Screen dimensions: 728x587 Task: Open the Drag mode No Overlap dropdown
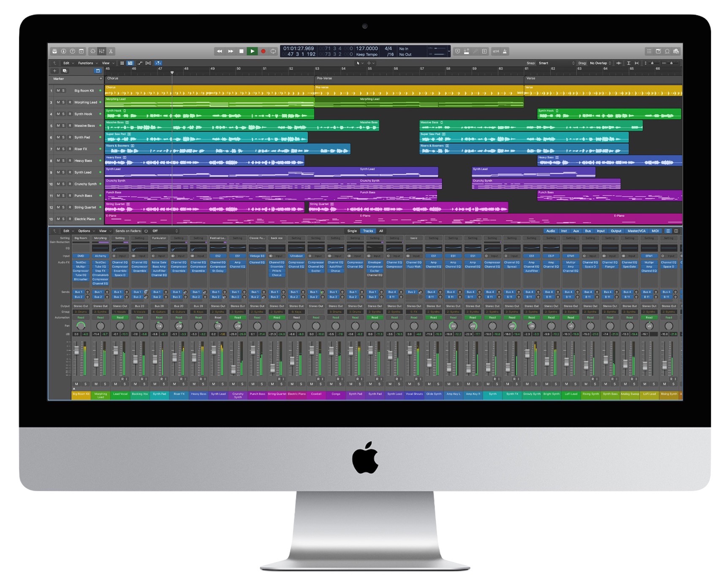[600, 63]
